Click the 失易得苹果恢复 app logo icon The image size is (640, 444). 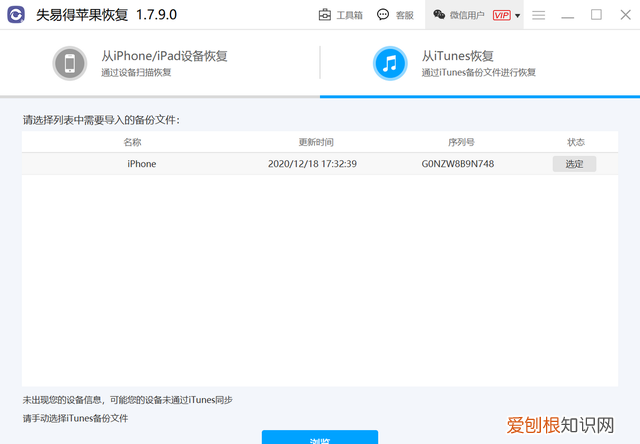pos(16,15)
